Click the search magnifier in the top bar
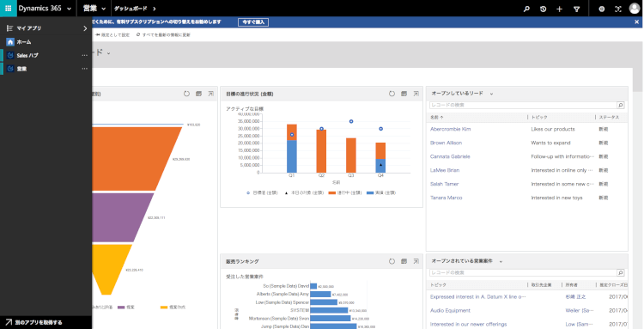The width and height of the screenshot is (644, 329). [x=526, y=9]
